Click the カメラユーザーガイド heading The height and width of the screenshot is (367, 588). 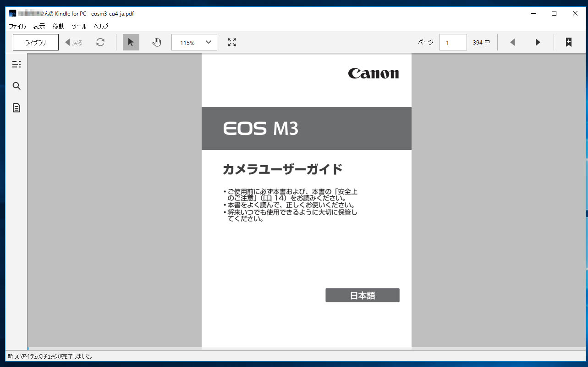(282, 169)
